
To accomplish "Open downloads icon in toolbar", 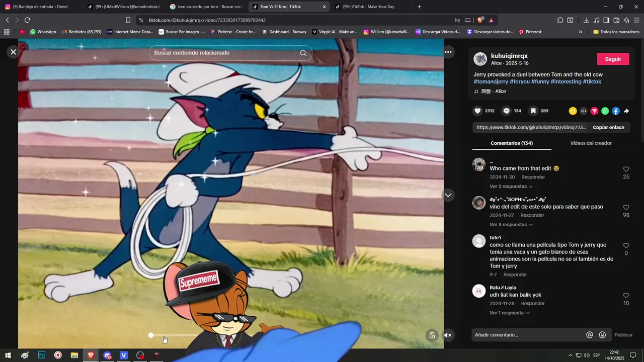I will [586, 20].
